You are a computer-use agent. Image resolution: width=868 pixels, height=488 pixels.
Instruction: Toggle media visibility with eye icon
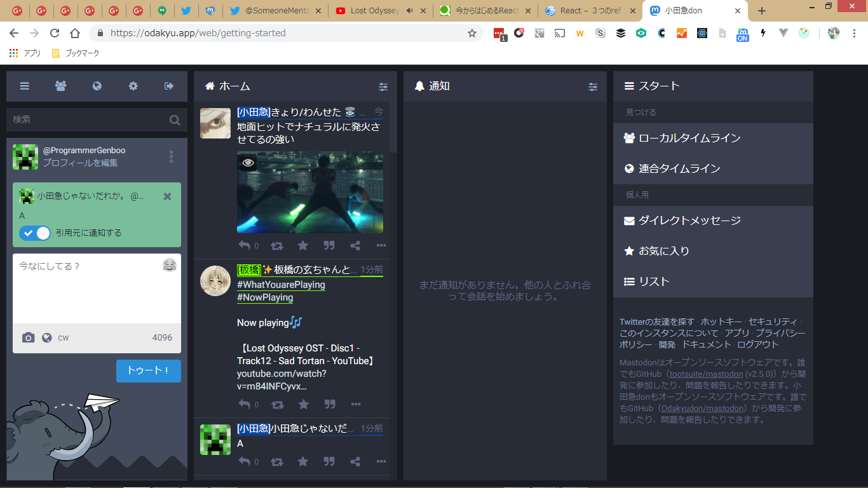point(248,163)
